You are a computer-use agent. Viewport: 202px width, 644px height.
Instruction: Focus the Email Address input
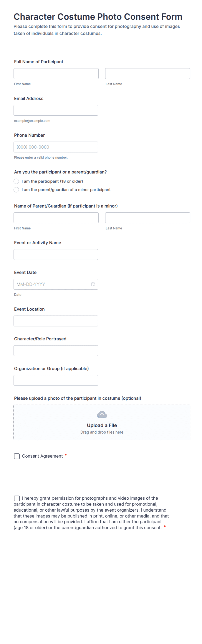56,110
